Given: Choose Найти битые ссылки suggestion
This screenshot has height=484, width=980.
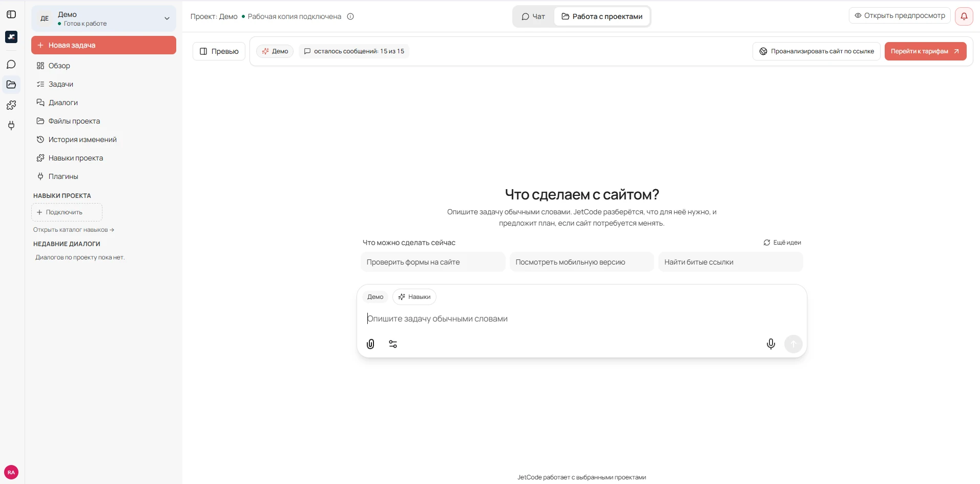Looking at the screenshot, I should click(731, 262).
